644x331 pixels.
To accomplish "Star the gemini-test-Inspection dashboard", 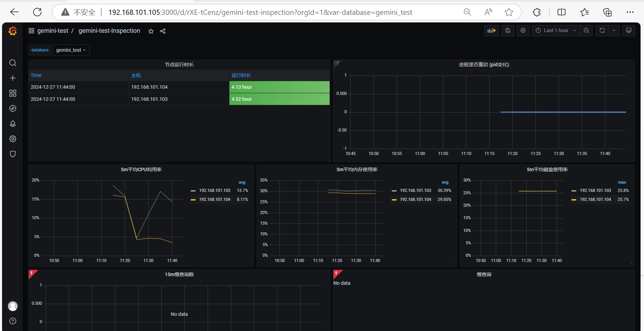I will coord(151,31).
